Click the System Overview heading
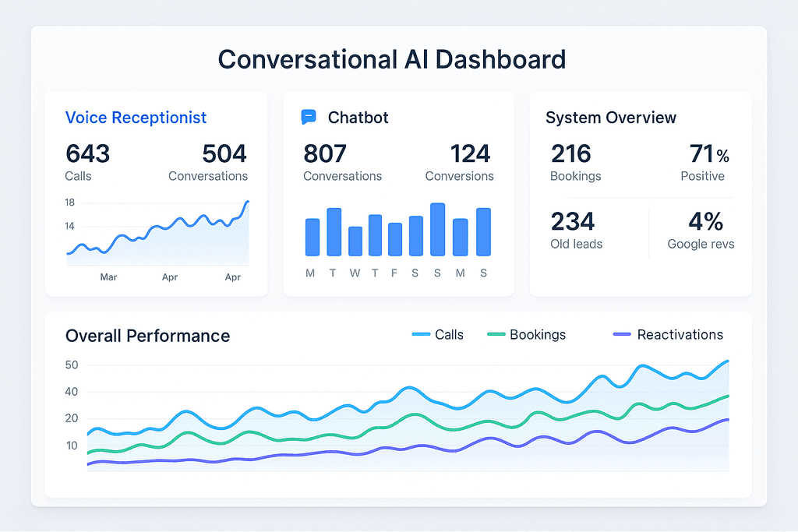The width and height of the screenshot is (798, 532). click(x=611, y=118)
